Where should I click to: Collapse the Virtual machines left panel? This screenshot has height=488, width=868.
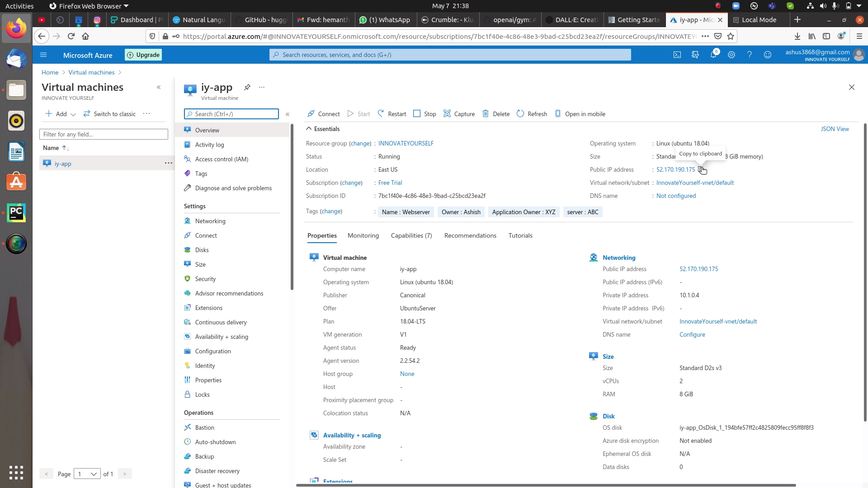(159, 88)
